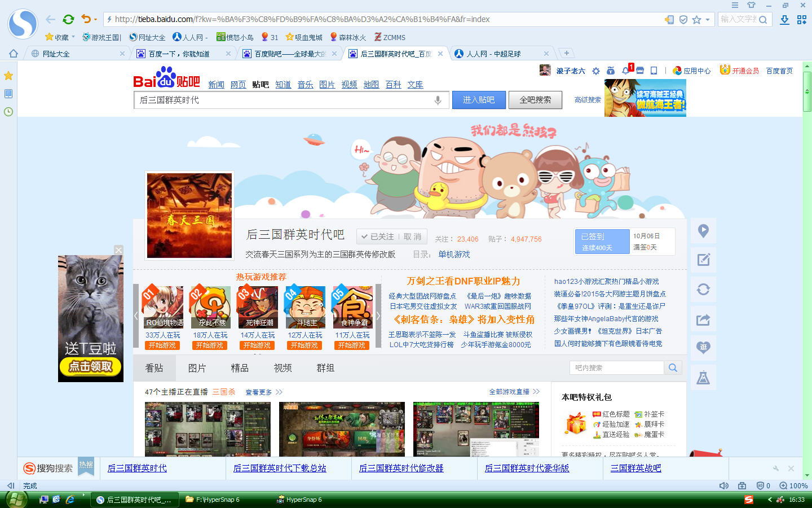This screenshot has height=508, width=812.
Task: Bookmark the page with the address bar star
Action: pos(696,20)
